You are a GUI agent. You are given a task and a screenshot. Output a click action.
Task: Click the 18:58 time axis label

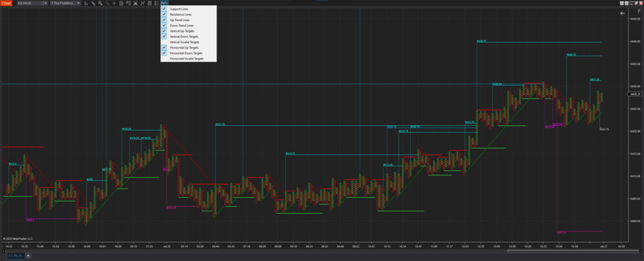[622, 247]
